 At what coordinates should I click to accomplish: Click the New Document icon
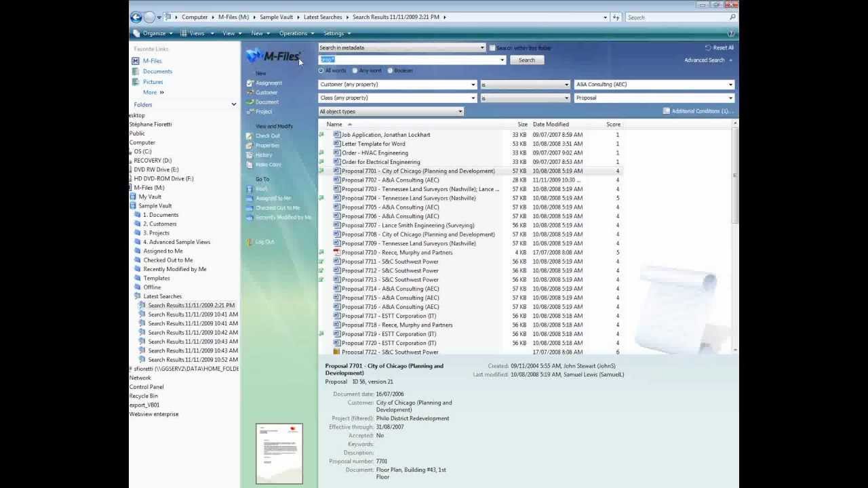click(250, 102)
